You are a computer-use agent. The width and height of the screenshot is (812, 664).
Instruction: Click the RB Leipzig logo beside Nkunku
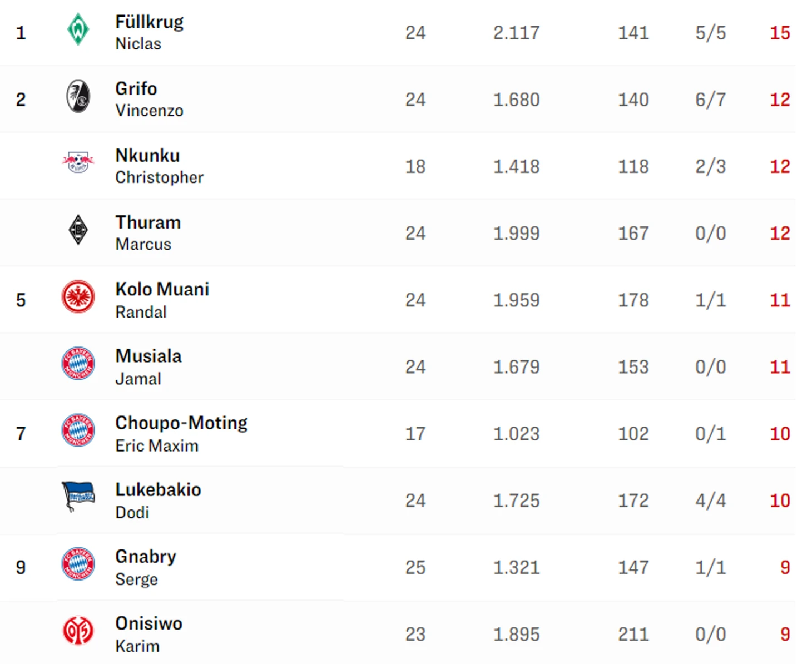point(78,162)
